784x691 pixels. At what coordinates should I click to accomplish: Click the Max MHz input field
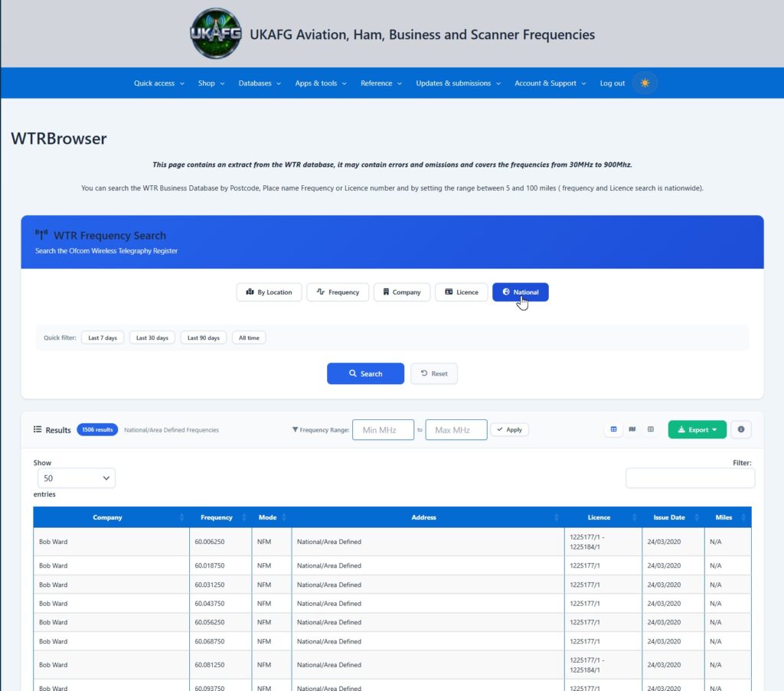coord(456,430)
